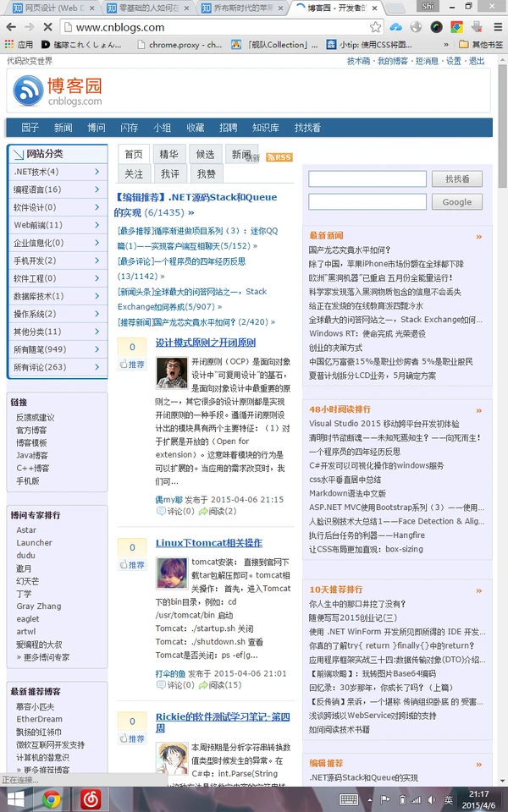508x812 pixels.
Task: Bookmark this page with the star icon
Action: click(375, 27)
